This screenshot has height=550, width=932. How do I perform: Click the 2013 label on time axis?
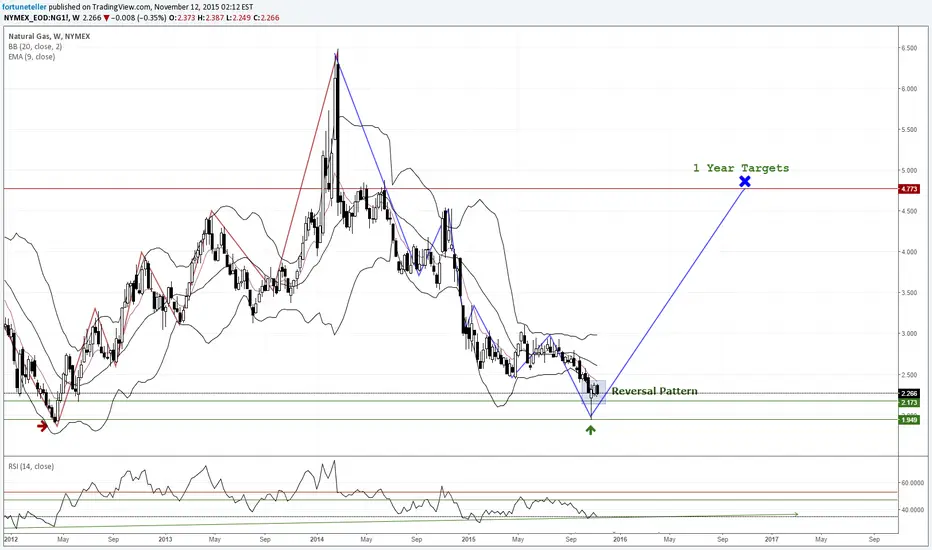165,539
